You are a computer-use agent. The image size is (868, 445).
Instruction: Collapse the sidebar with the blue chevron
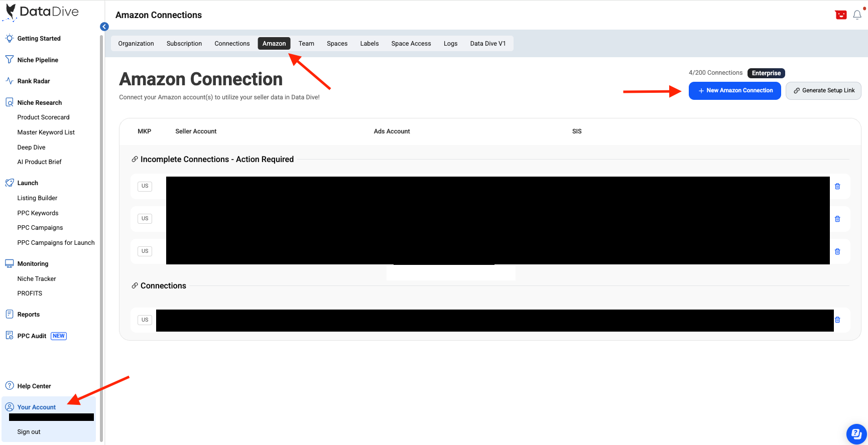(x=104, y=27)
